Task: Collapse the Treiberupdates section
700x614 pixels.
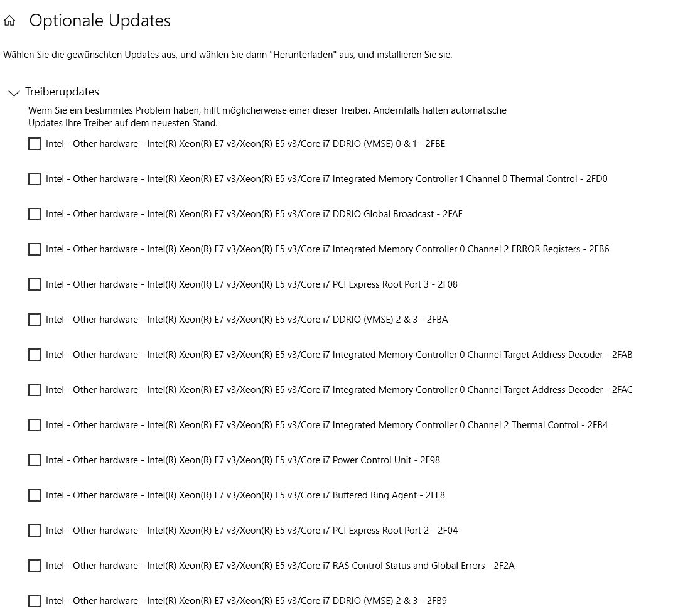Action: point(14,93)
